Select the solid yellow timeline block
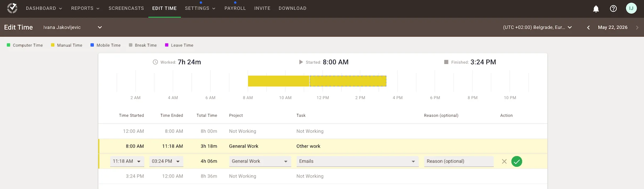644x189 pixels. coord(278,81)
